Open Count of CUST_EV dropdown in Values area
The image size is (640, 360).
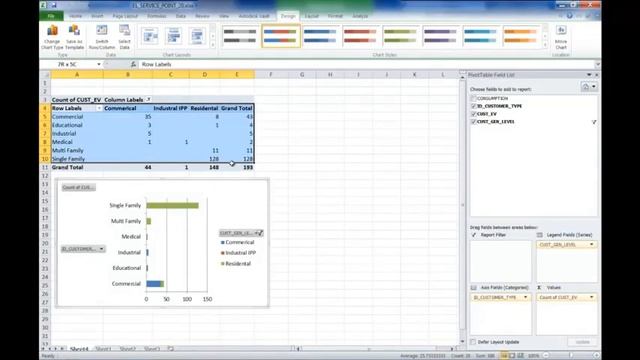coord(591,298)
